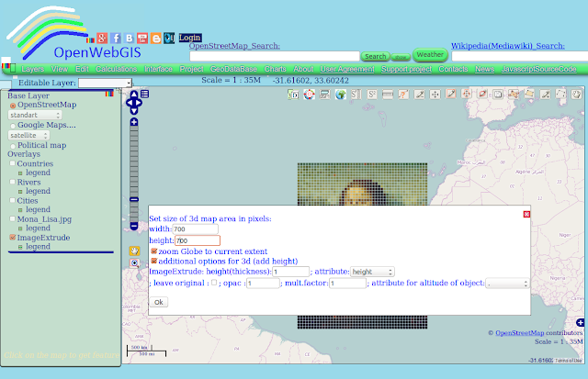
Task: Select the Google Maps base layer radio
Action: 13,126
